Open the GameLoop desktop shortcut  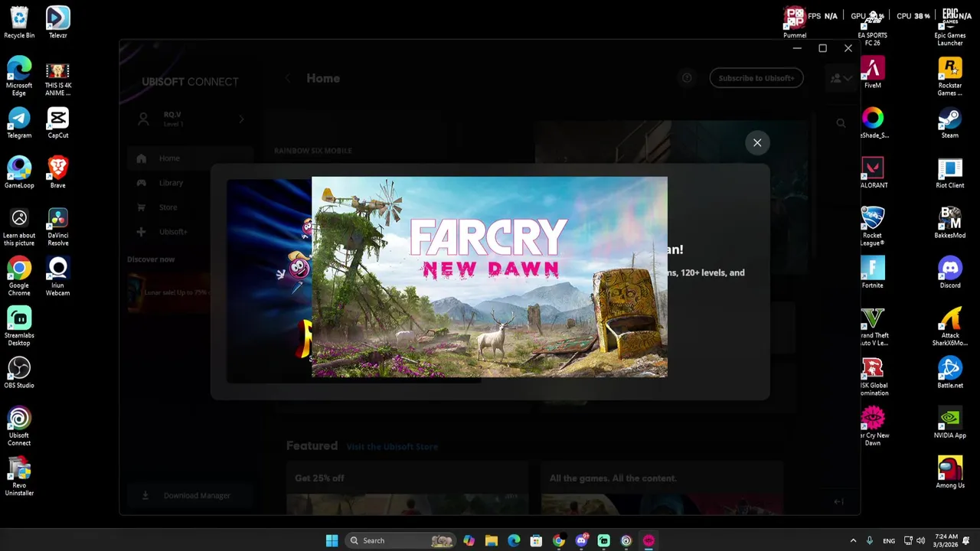pos(19,172)
